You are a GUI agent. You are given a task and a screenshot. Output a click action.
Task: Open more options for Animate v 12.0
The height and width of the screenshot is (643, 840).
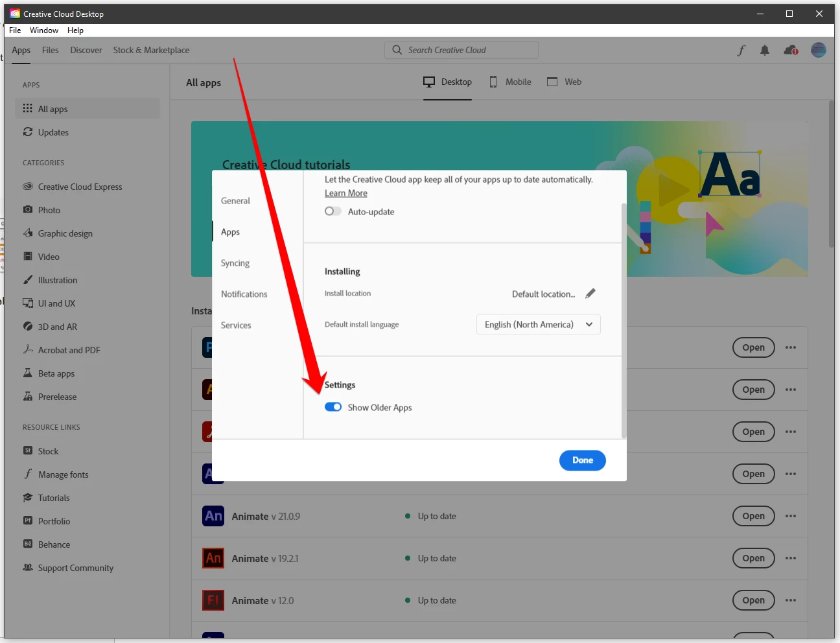pyautogui.click(x=791, y=600)
